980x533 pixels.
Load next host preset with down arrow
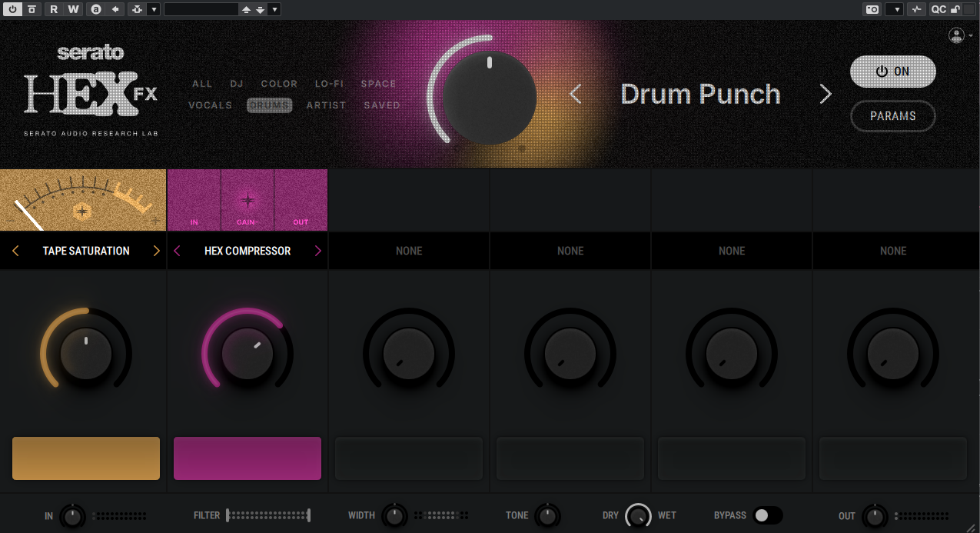(261, 9)
